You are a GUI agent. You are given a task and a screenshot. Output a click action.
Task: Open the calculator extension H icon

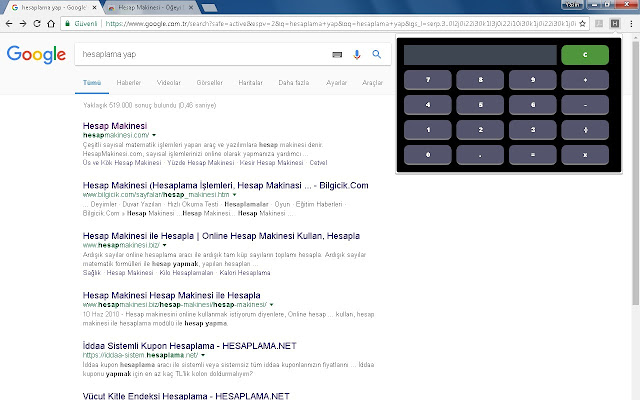tap(615, 24)
